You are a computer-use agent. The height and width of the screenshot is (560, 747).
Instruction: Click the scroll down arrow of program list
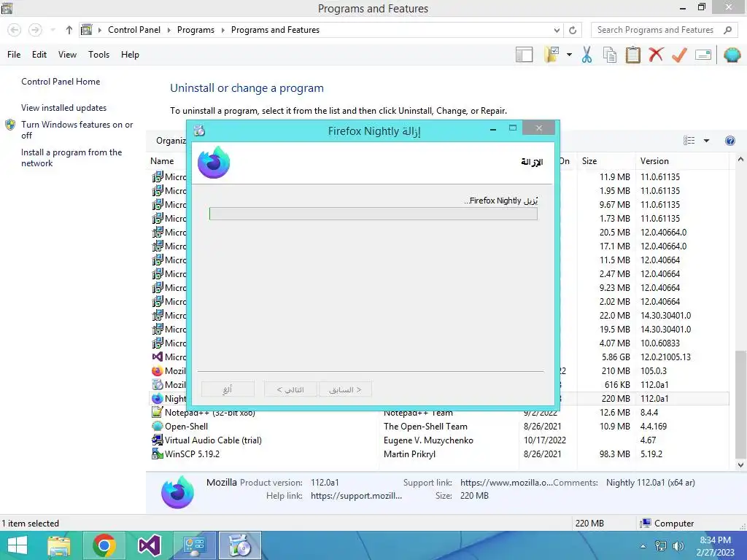tap(740, 465)
